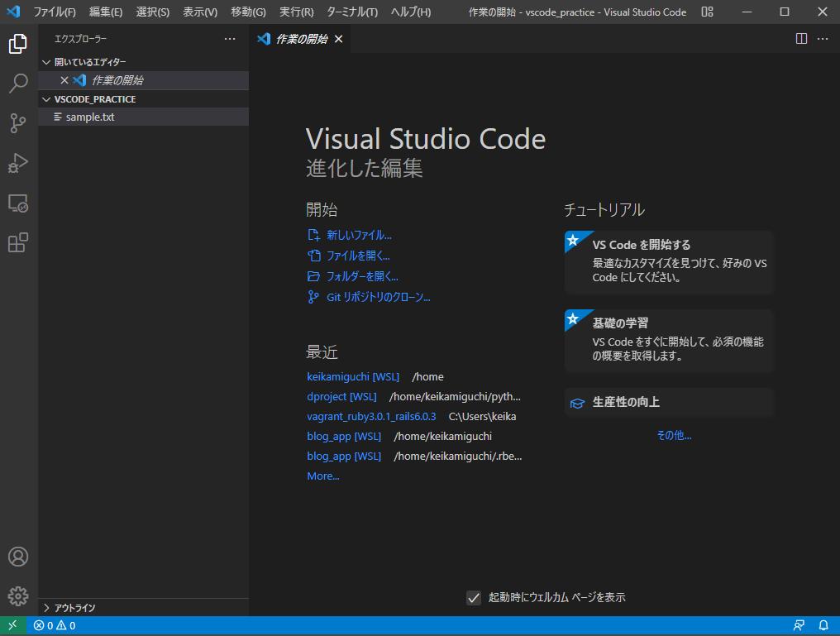This screenshot has width=840, height=636.
Task: Open the ヘルプ(H) menu
Action: 410,12
